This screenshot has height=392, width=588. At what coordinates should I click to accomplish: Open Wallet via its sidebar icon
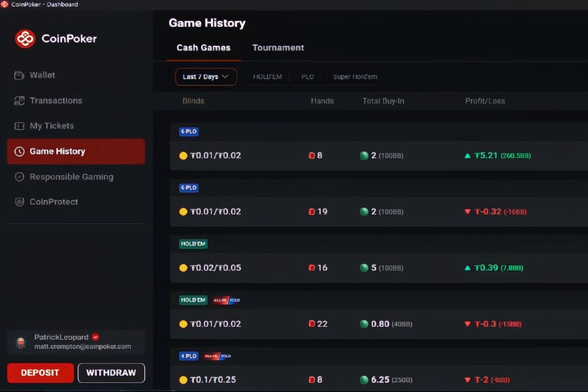click(20, 75)
